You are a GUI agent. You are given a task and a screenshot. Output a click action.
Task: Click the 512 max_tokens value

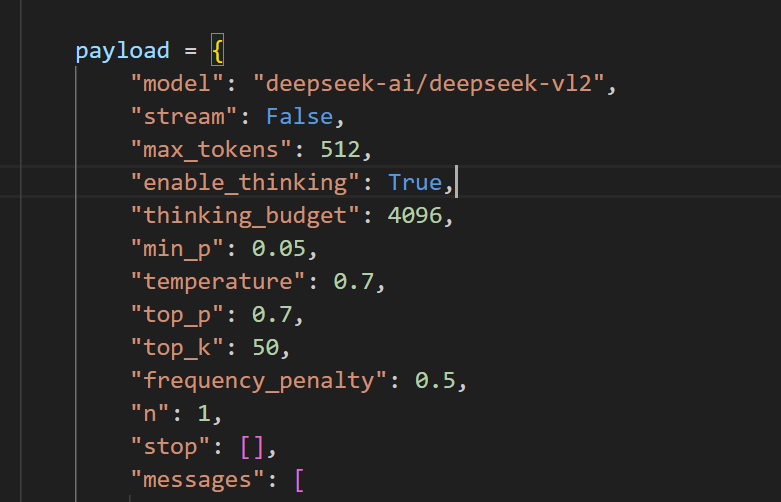point(340,149)
